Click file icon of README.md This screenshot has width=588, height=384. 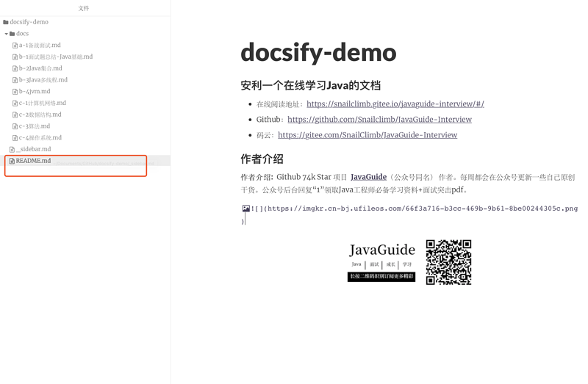[x=12, y=161]
